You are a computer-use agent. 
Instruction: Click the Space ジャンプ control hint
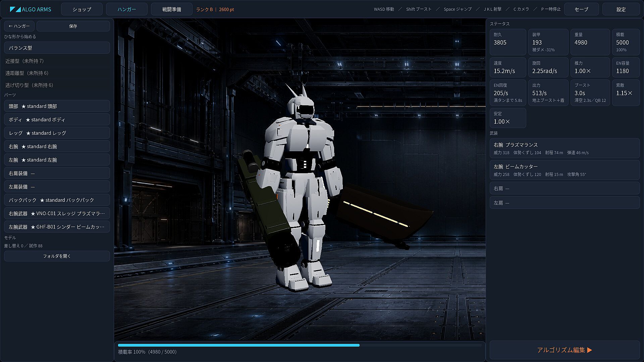458,9
